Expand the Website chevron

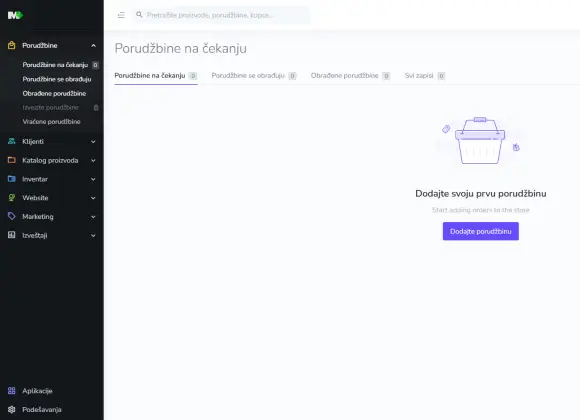click(x=93, y=198)
